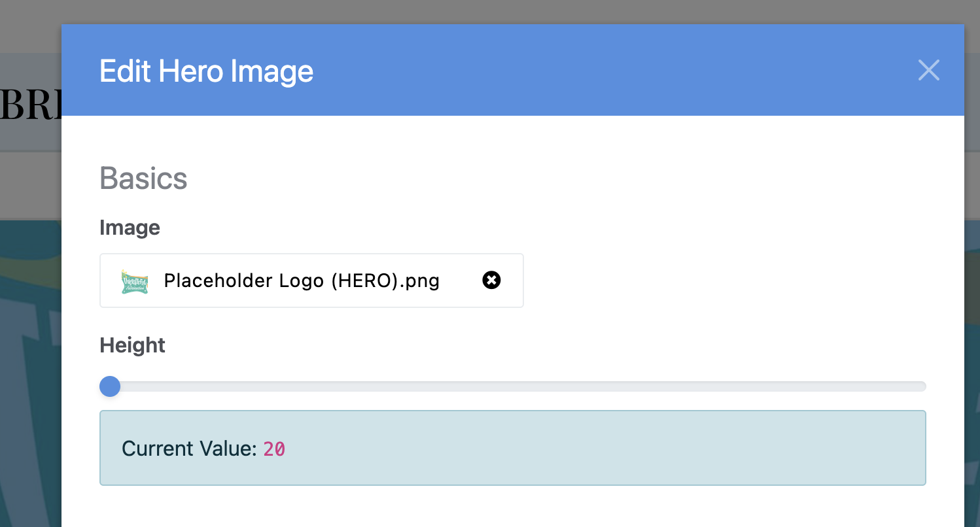The height and width of the screenshot is (527, 980).
Task: Click the Height slider handle
Action: pos(110,386)
